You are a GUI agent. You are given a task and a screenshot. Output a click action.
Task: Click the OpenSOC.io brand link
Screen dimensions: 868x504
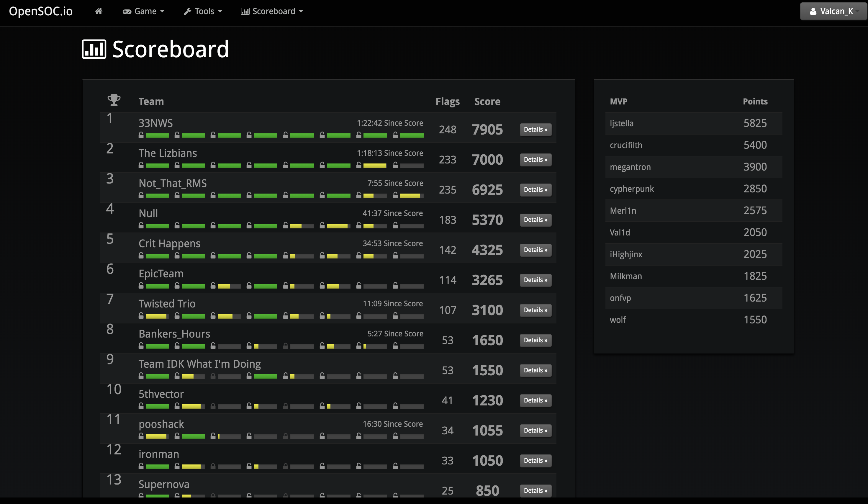41,12
